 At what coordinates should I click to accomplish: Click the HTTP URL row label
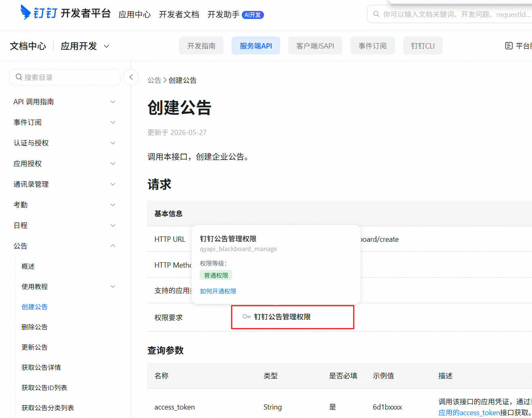170,239
